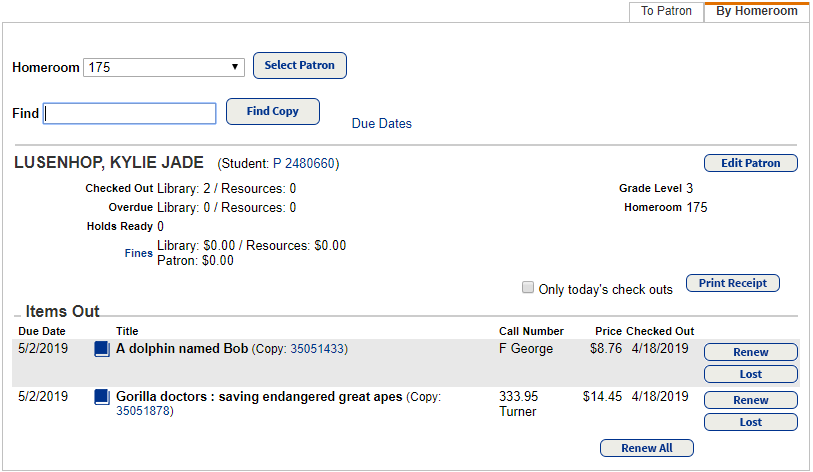
Task: Renew the Gorilla doctors book
Action: pos(750,400)
